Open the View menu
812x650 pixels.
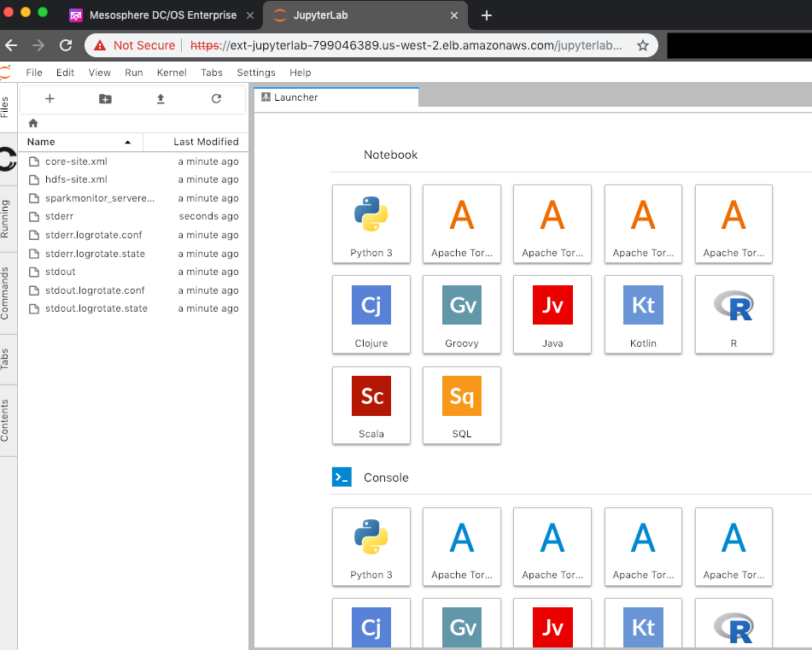pos(99,73)
